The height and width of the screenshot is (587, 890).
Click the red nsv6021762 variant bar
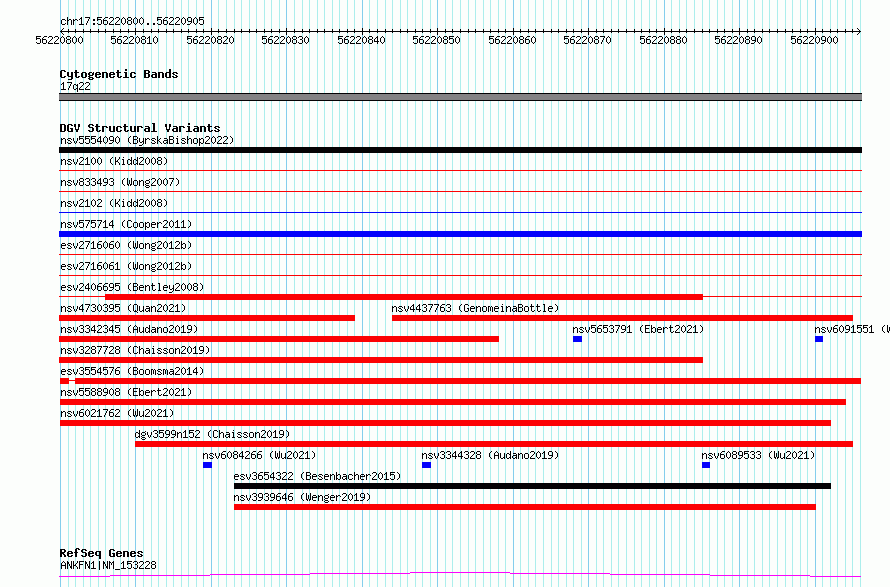(x=445, y=423)
